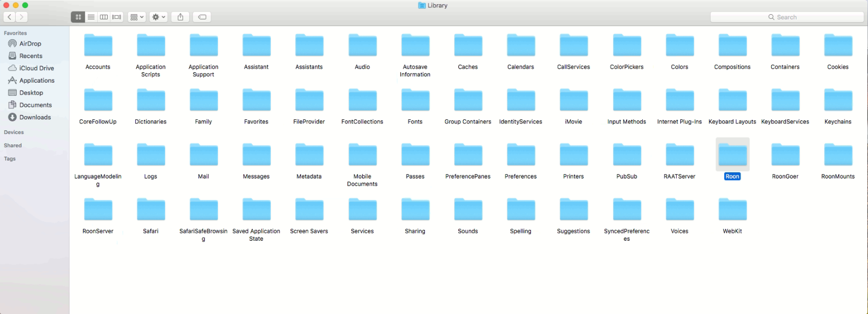This screenshot has width=868, height=314.
Task: Open Applications in the sidebar
Action: (37, 81)
